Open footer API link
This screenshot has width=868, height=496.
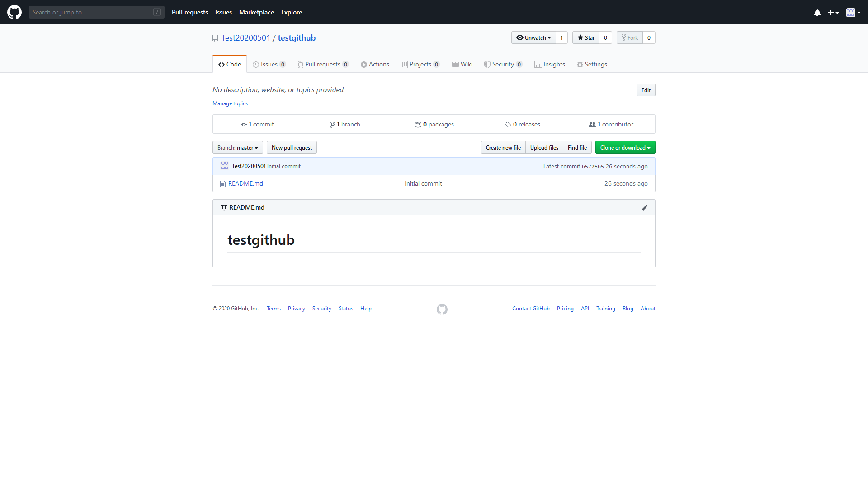click(x=585, y=309)
